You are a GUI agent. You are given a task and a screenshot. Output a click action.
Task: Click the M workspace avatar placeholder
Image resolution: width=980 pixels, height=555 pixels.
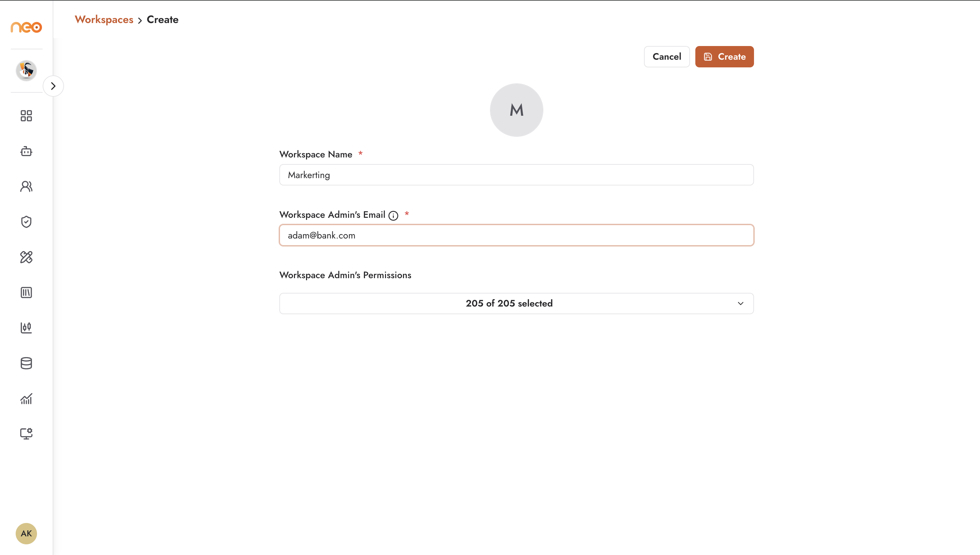tap(516, 110)
